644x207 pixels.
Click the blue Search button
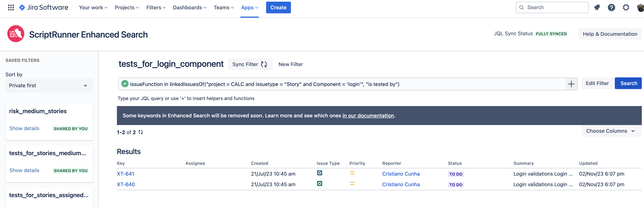click(628, 83)
